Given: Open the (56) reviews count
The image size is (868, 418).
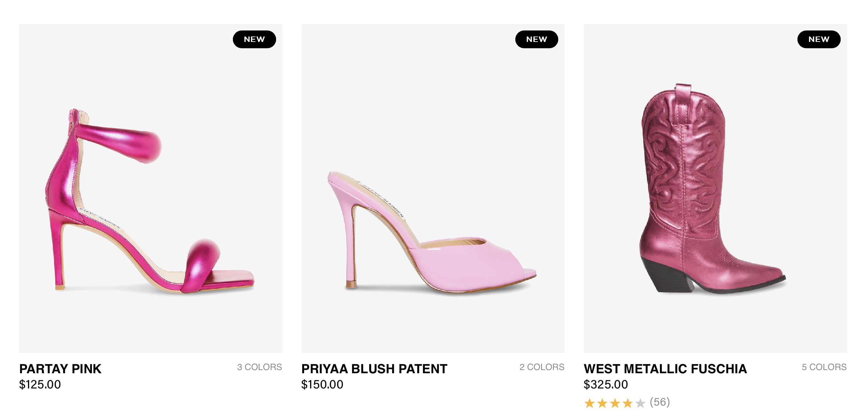Looking at the screenshot, I should point(660,402).
